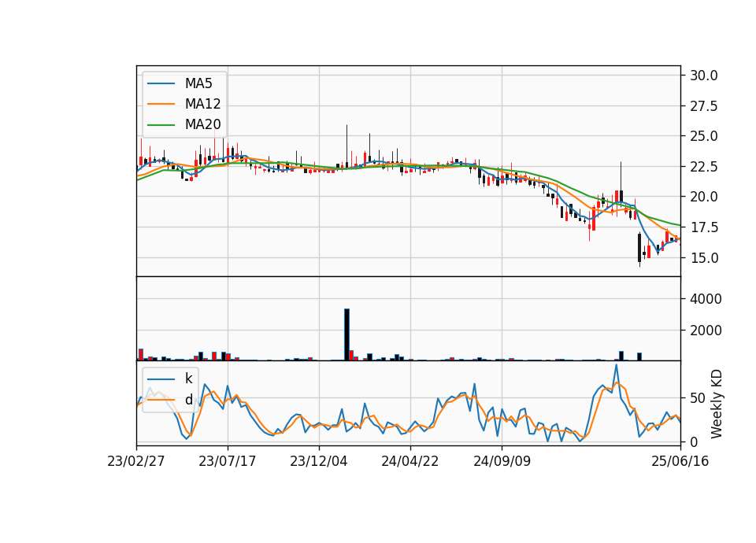Click the d legend label

tap(189, 400)
